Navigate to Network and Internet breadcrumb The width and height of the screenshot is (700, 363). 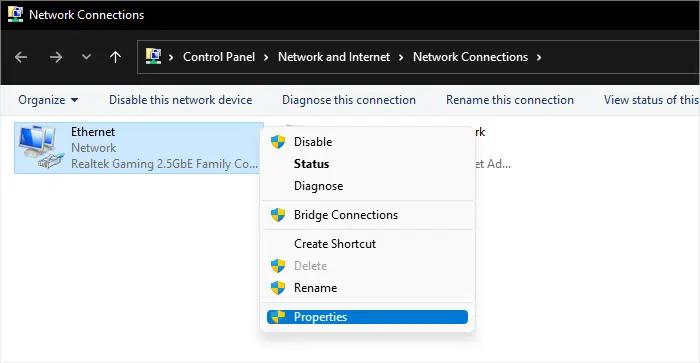click(334, 57)
